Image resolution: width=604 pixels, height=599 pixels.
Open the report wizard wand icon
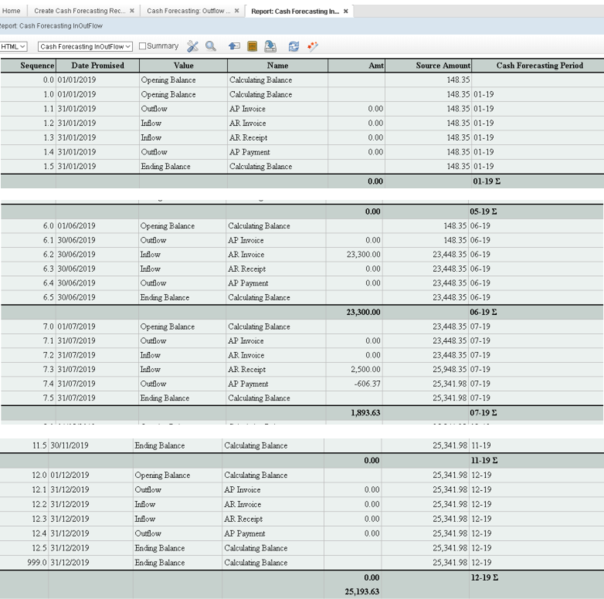(313, 46)
